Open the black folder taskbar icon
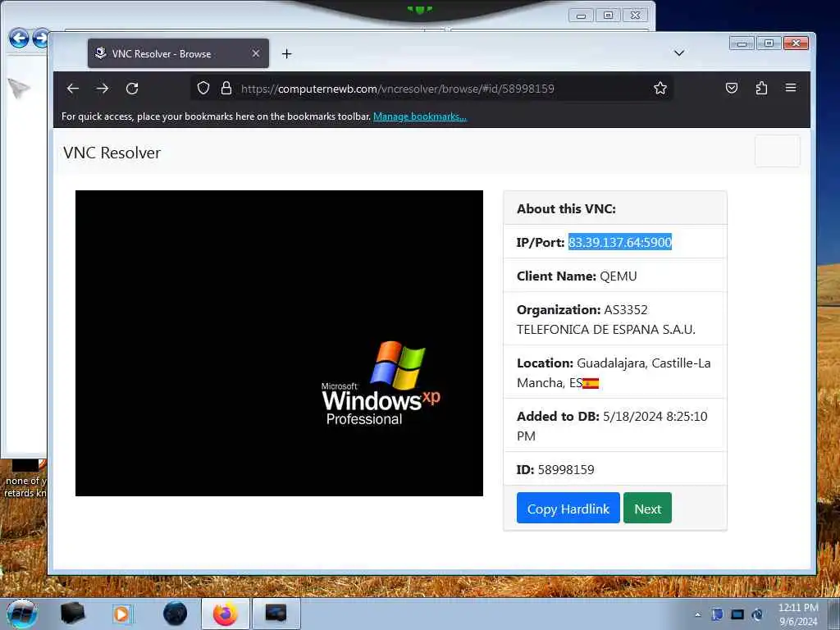The width and height of the screenshot is (840, 630). click(x=72, y=614)
